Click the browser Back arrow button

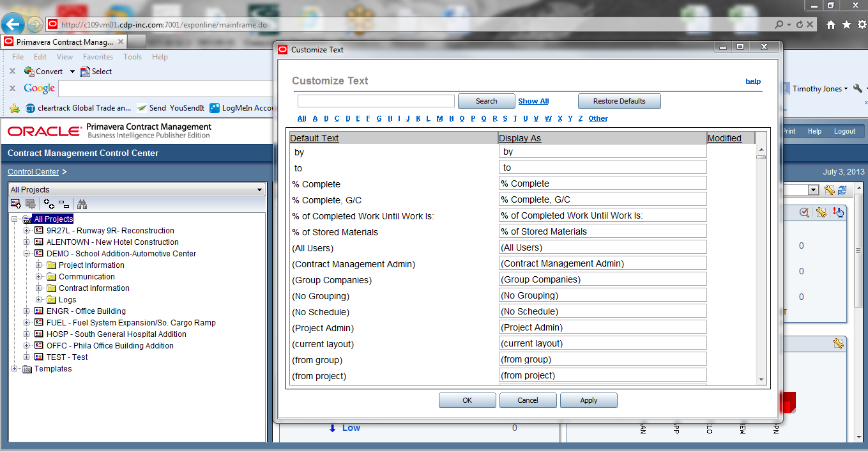click(13, 24)
